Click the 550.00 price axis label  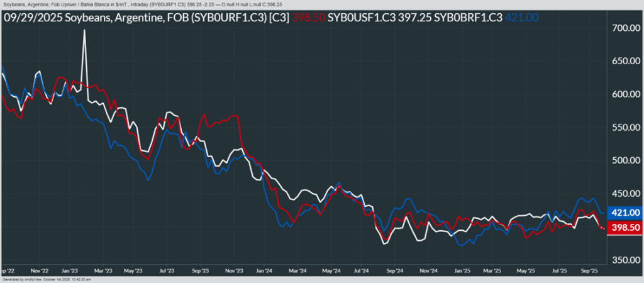pos(626,128)
